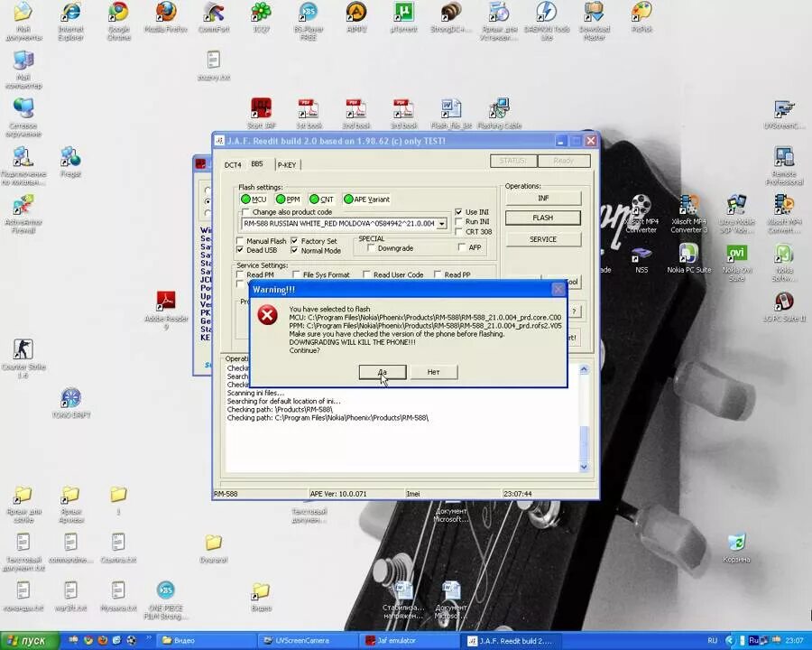The height and width of the screenshot is (650, 812).
Task: Open Google Chrome desktop icon
Action: tap(118, 22)
